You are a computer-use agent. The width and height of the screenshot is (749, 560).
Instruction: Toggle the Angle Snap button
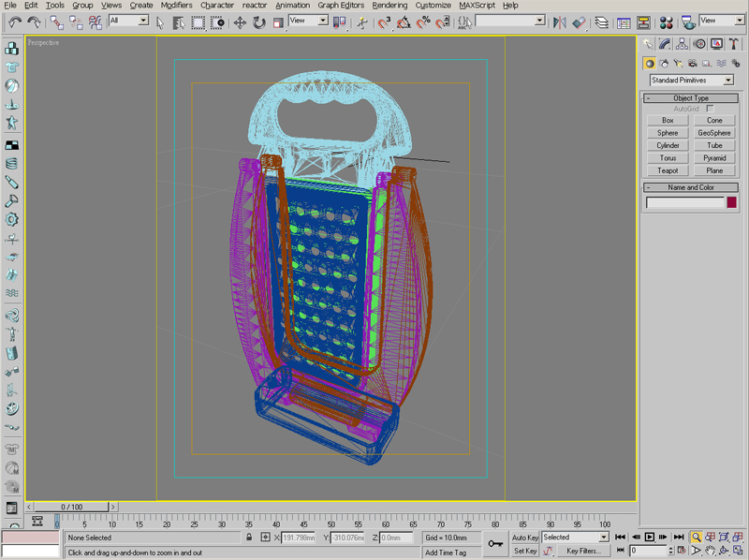[404, 22]
